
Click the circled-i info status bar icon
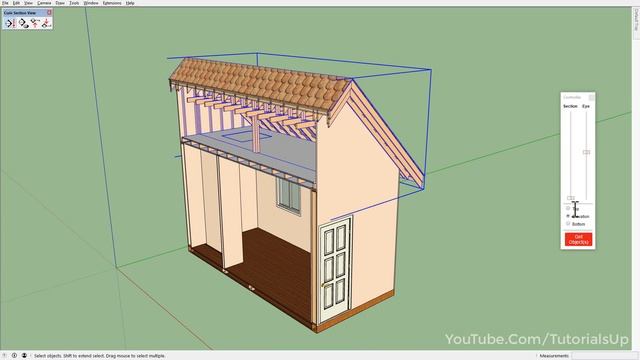(14, 356)
